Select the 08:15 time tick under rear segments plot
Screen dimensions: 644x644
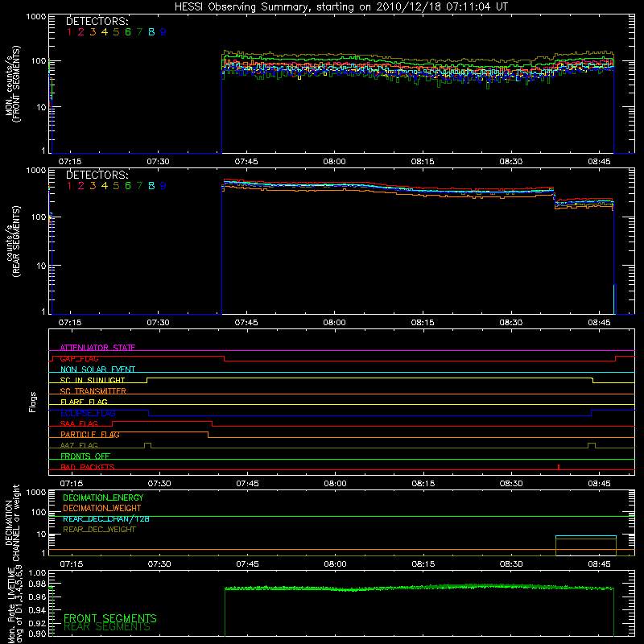423,323
